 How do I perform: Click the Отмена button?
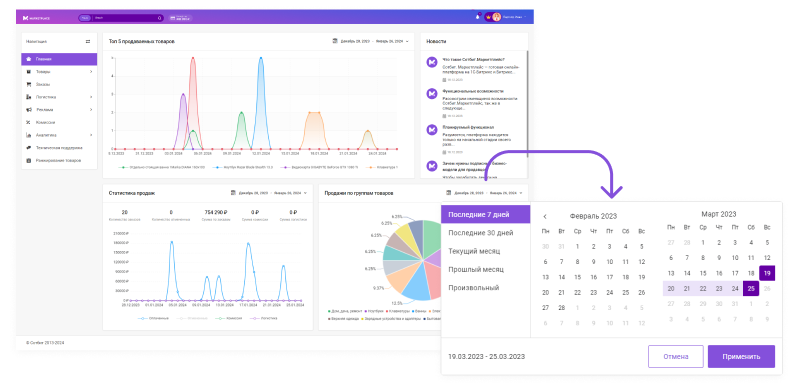(676, 356)
